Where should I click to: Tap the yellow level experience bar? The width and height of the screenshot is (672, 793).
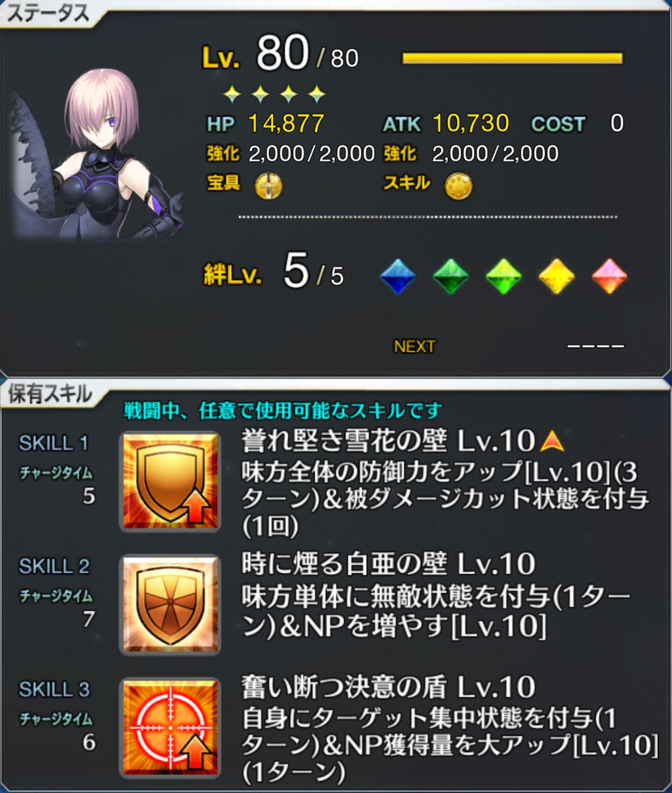(x=512, y=58)
